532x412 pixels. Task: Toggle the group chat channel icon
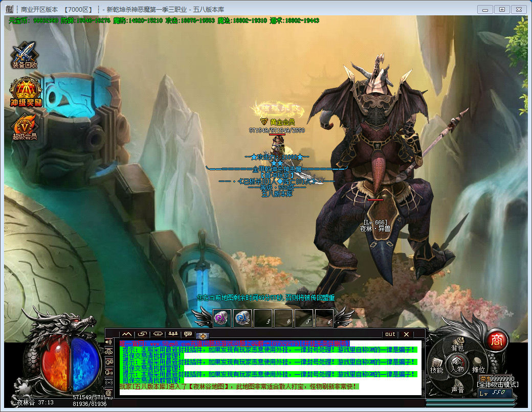coord(108,352)
